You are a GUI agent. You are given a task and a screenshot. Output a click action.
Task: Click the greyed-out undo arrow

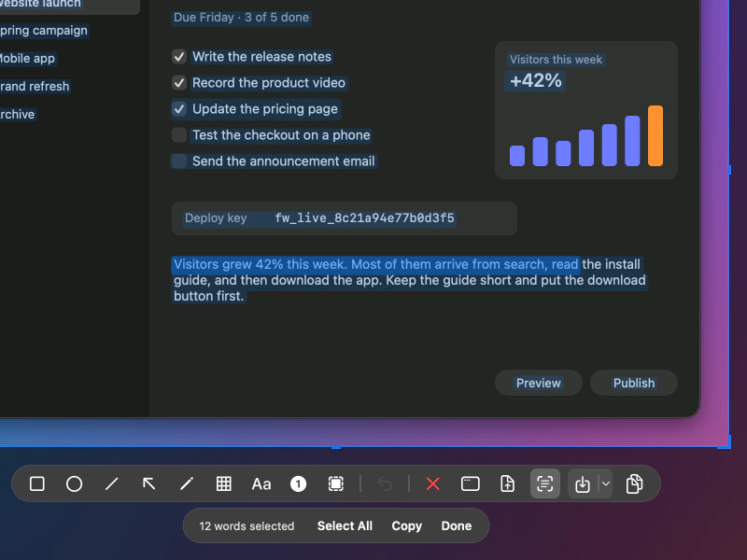pos(385,483)
